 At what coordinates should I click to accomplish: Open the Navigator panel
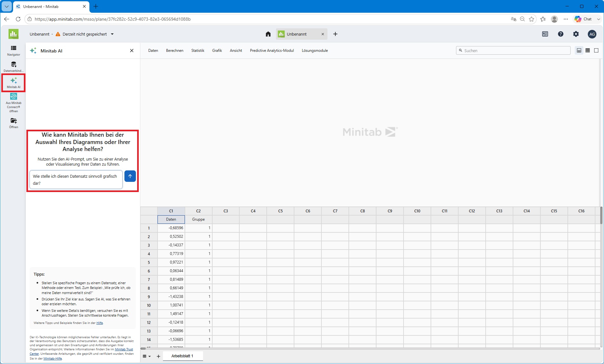click(13, 51)
